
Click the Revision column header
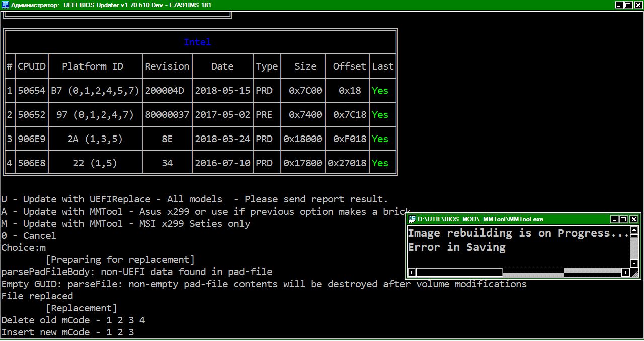coord(167,66)
